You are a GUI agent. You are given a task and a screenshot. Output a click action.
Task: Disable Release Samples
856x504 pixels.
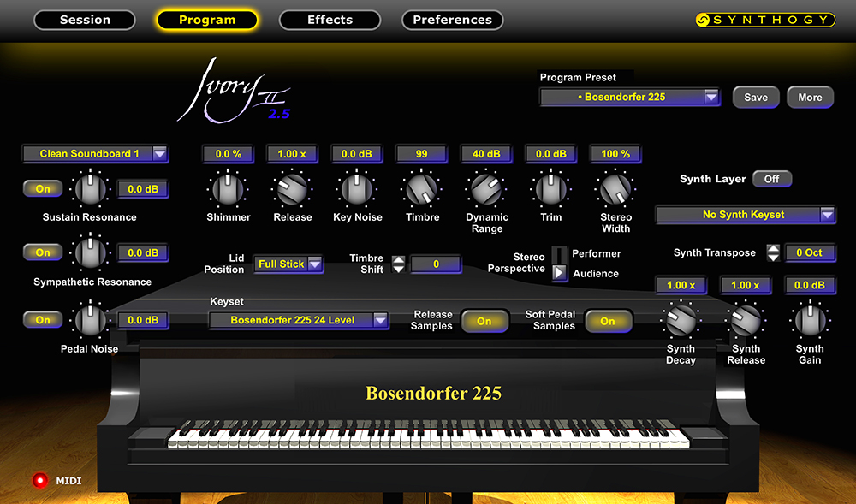point(484,321)
